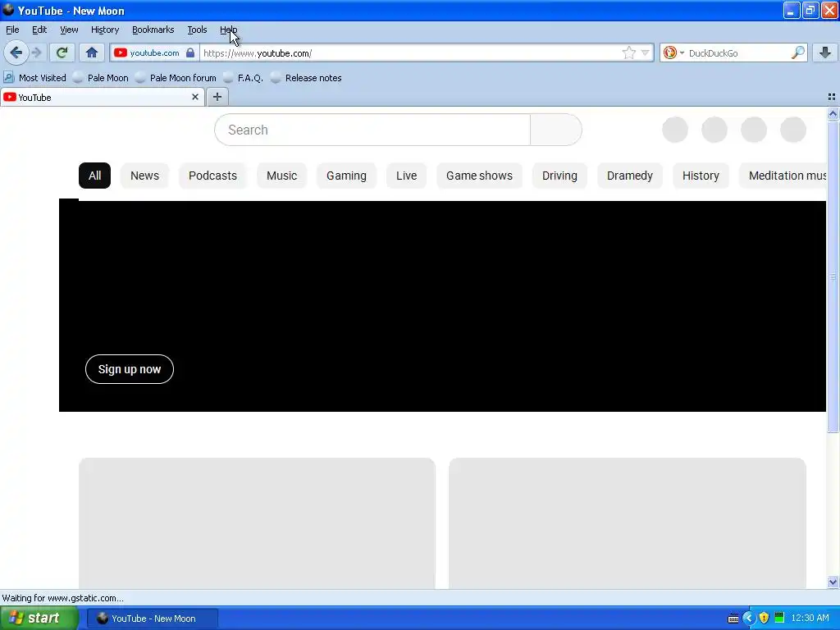Click the YouTube - New Moon taskbar button
Screen dimensions: 840x630
point(152,619)
